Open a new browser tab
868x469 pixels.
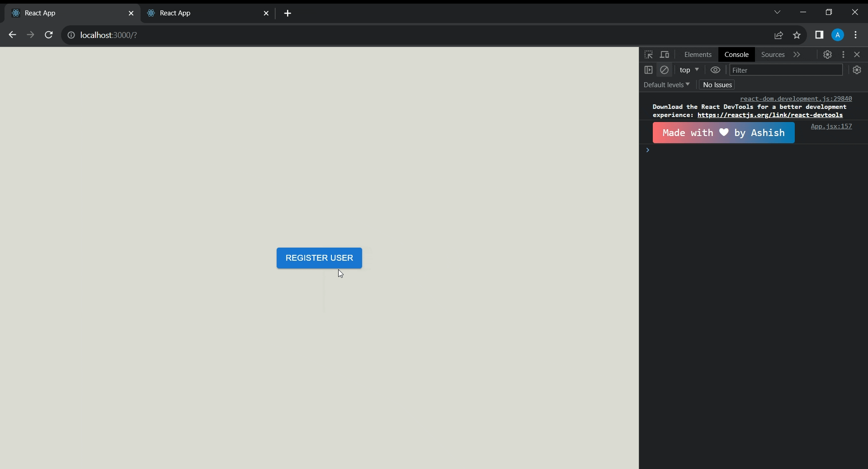[x=288, y=13]
